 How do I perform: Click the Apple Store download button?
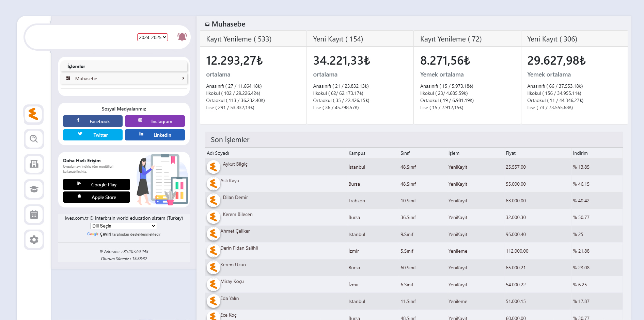click(x=96, y=197)
